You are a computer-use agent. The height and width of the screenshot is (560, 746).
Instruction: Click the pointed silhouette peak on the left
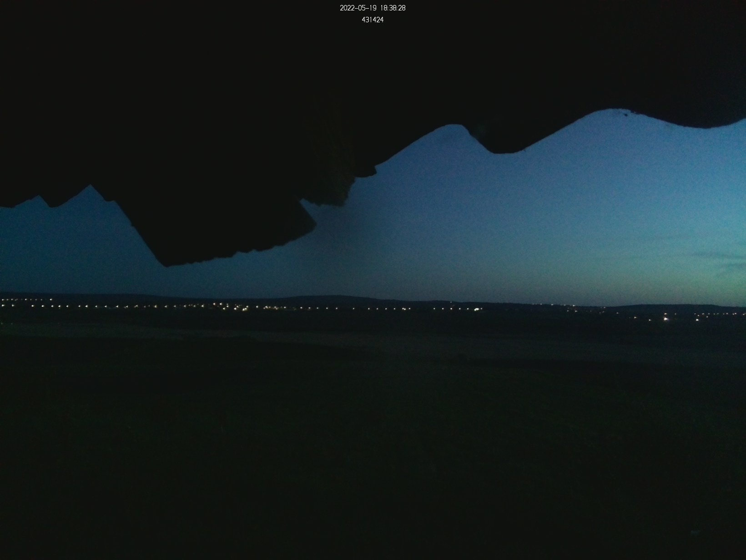click(x=90, y=185)
